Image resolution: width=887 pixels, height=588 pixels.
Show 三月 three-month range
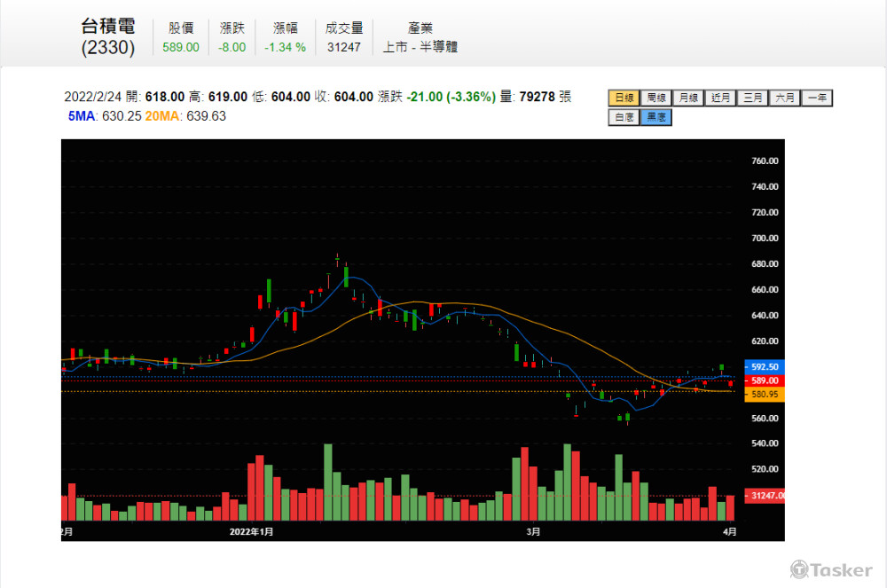tap(753, 98)
